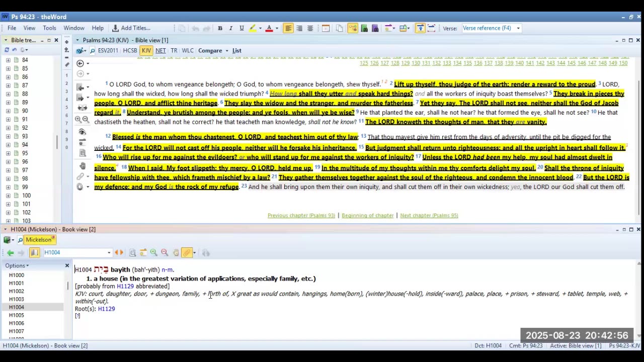Viewport: 644px width, 362px height.
Task: Go to Next chapter (Psalms 95)
Action: (429, 215)
